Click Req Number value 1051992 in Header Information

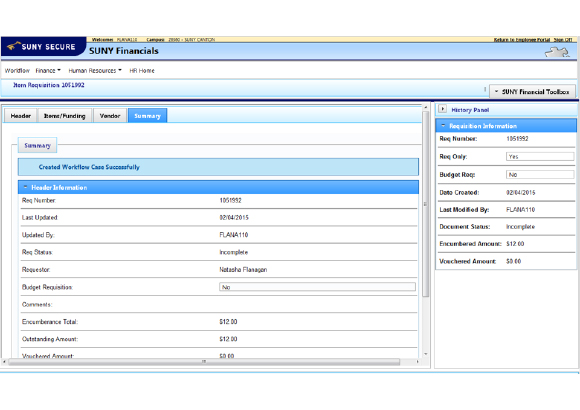click(x=230, y=200)
